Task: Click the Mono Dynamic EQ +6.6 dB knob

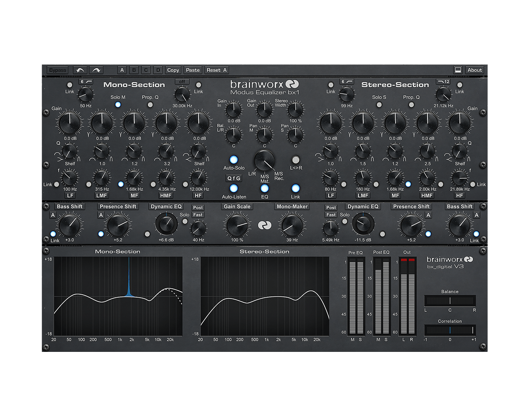Action: [166, 224]
